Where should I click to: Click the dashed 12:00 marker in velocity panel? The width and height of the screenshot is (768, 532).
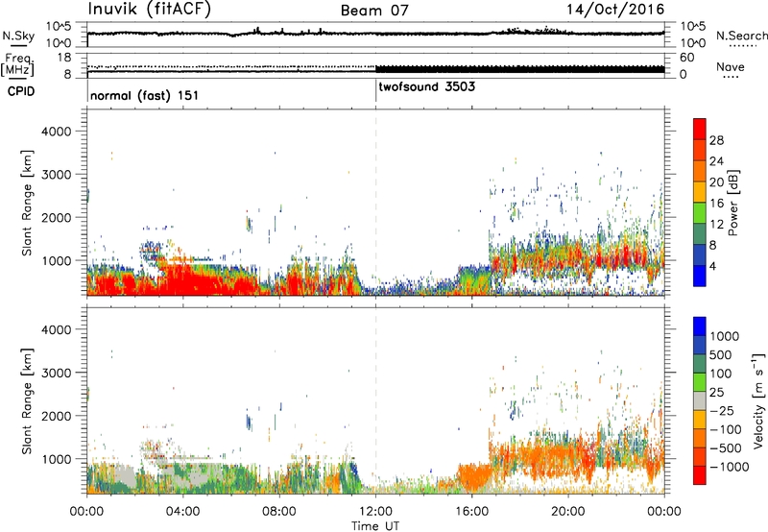[375, 399]
